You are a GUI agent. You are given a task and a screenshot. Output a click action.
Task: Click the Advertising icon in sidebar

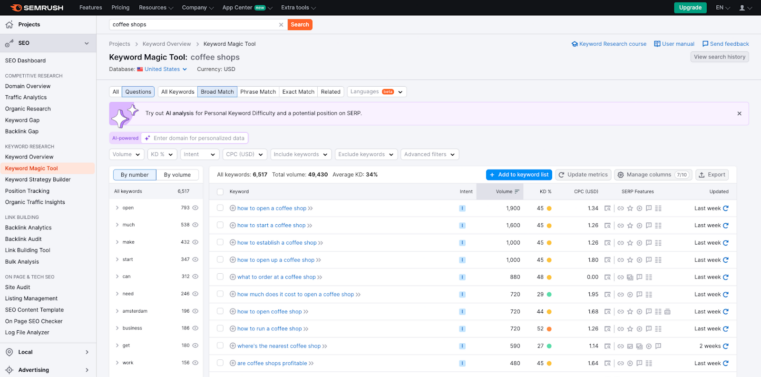click(9, 370)
